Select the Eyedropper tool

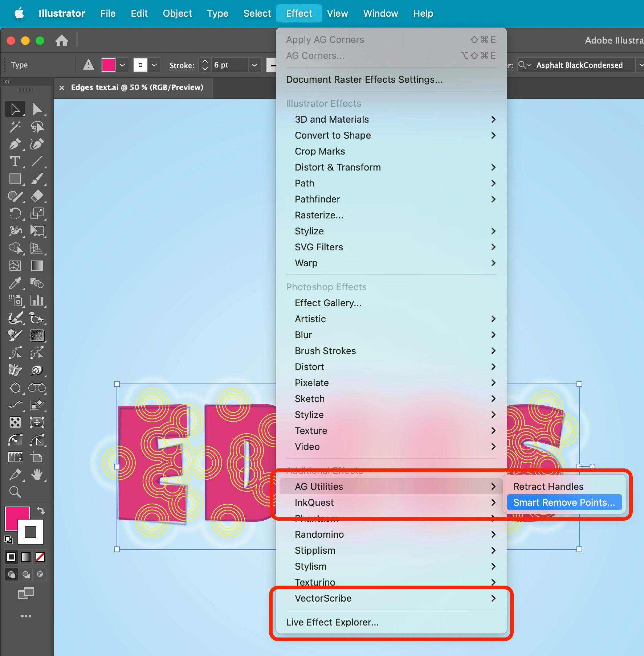(15, 283)
